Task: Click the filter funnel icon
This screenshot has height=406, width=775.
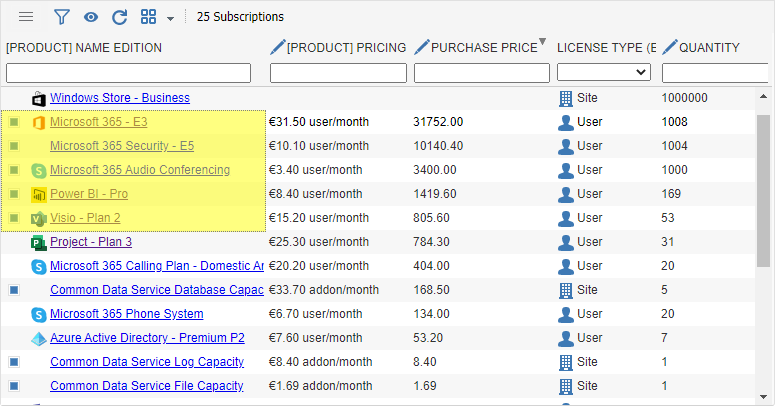Action: click(x=61, y=17)
